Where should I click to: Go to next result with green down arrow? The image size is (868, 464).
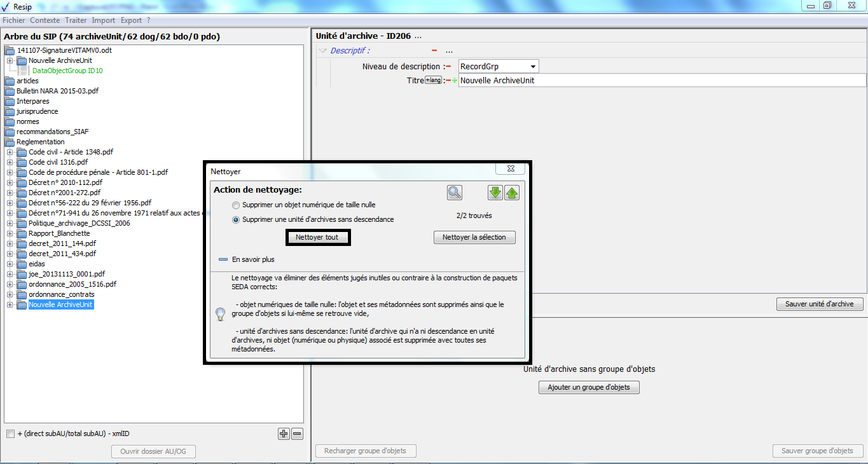click(495, 193)
